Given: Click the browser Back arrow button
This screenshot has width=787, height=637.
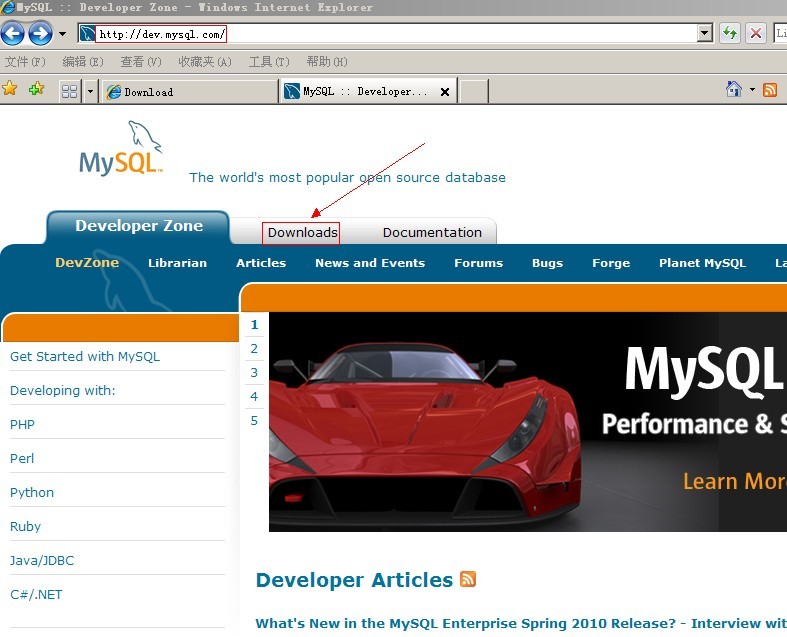Looking at the screenshot, I should [x=13, y=34].
